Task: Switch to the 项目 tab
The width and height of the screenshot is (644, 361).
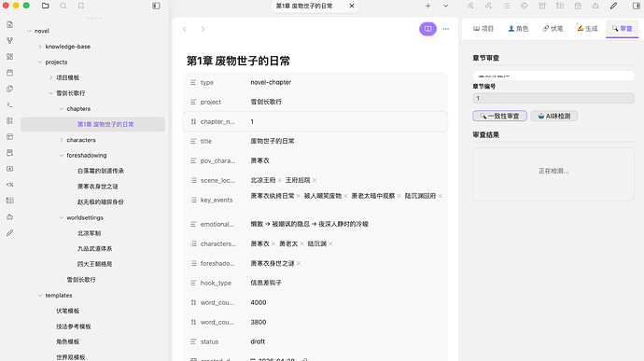Action: (x=483, y=28)
